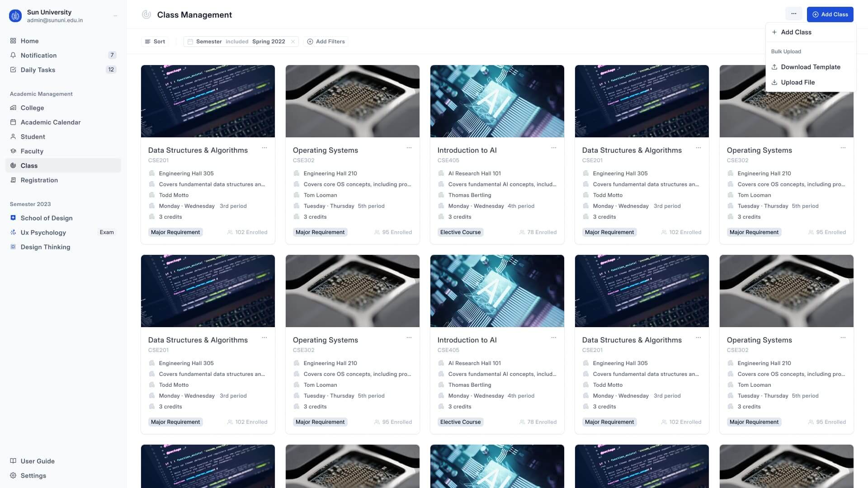The image size is (868, 488).
Task: Go to the Class sidebar section
Action: point(63,165)
